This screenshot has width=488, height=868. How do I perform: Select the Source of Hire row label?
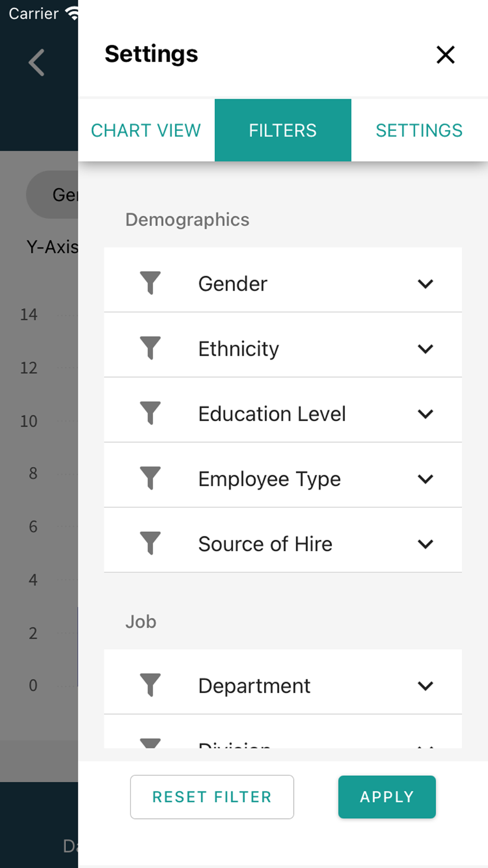click(x=265, y=544)
